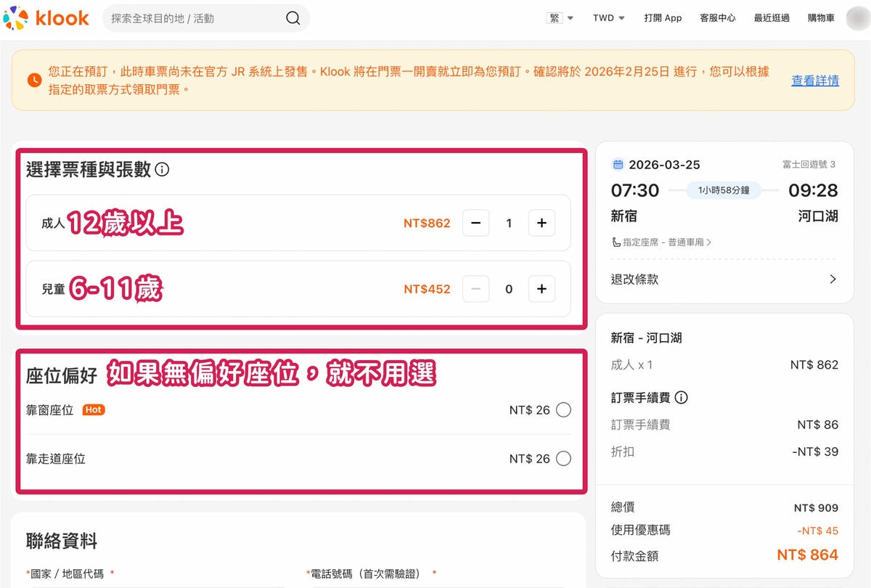The width and height of the screenshot is (871, 588).
Task: Click the 探索全球目的地 search field
Action: (194, 18)
